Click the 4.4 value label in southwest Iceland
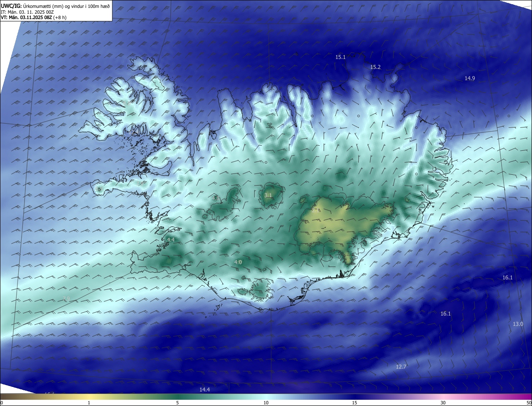 (170, 240)
